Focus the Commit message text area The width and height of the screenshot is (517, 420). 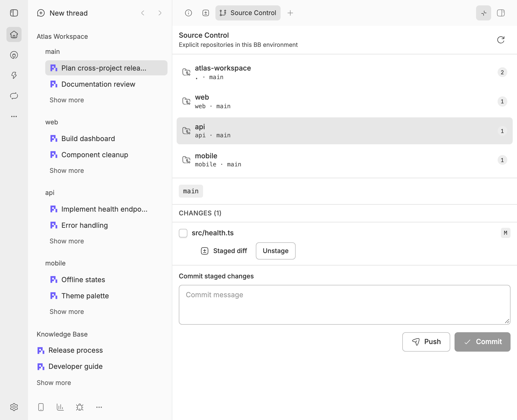click(345, 305)
